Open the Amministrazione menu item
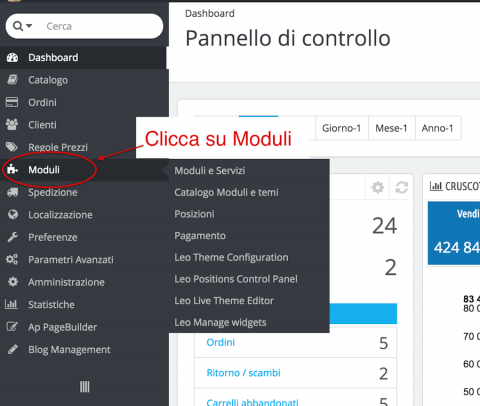The image size is (480, 406). click(83, 282)
